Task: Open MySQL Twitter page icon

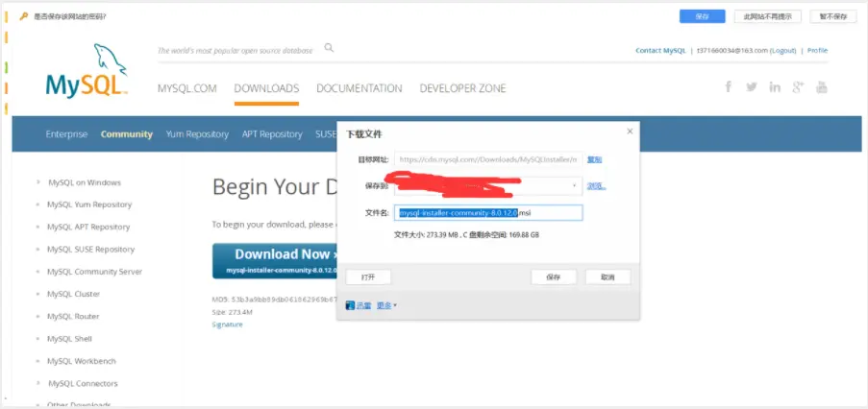Action: [x=751, y=86]
